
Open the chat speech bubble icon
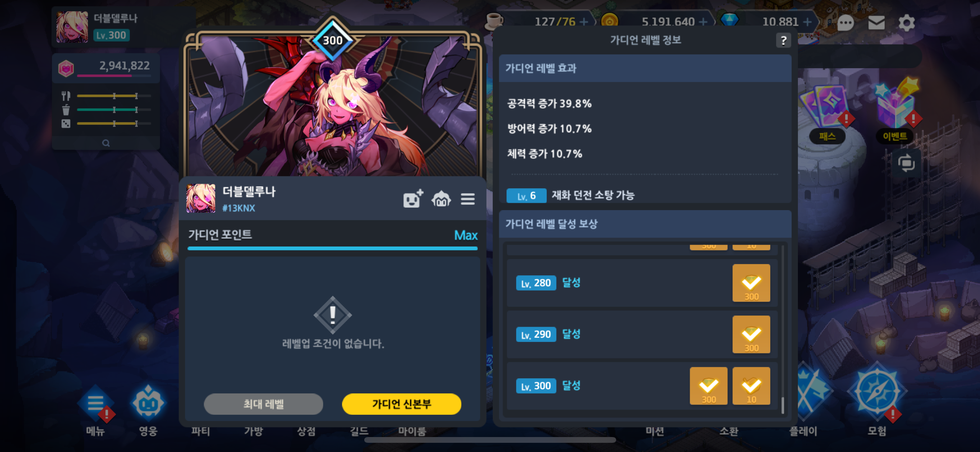(845, 23)
